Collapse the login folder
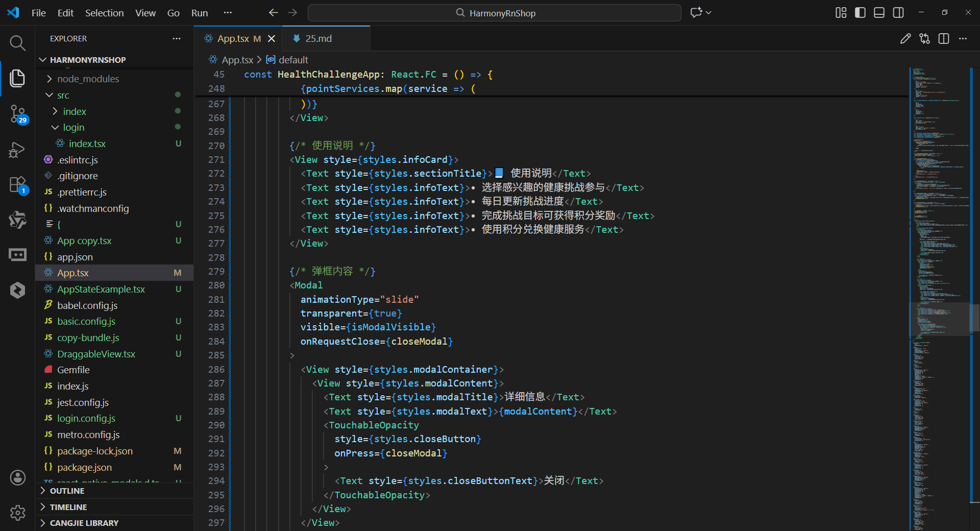The image size is (980, 531). tap(114, 127)
